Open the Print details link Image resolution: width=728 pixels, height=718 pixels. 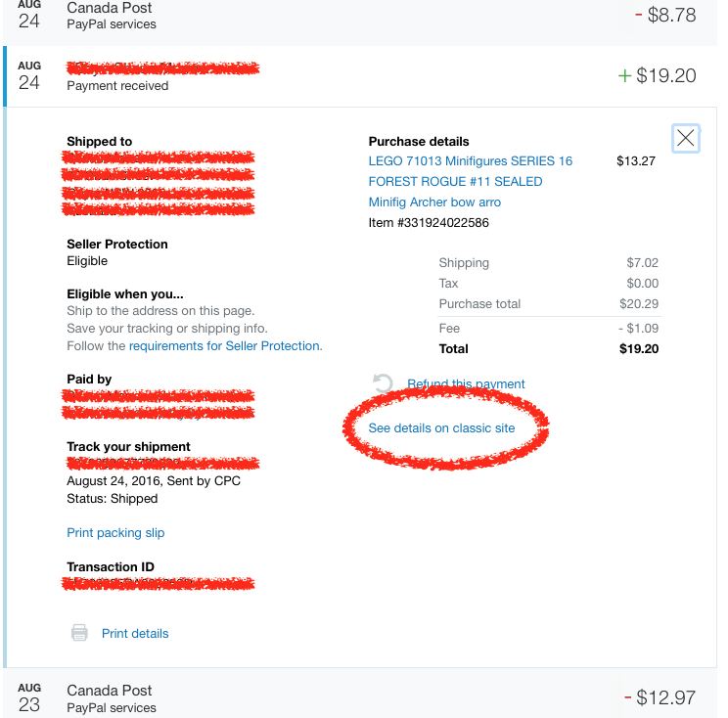click(135, 633)
